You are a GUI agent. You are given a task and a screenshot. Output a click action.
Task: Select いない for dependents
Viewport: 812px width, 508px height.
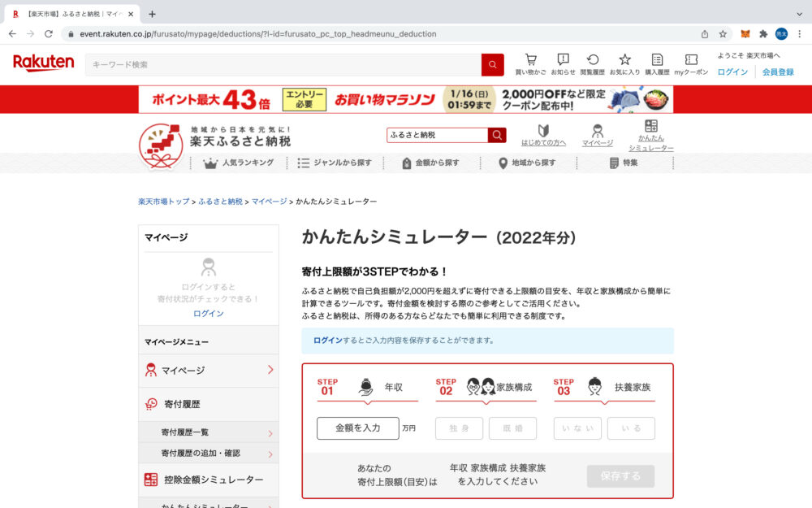577,428
